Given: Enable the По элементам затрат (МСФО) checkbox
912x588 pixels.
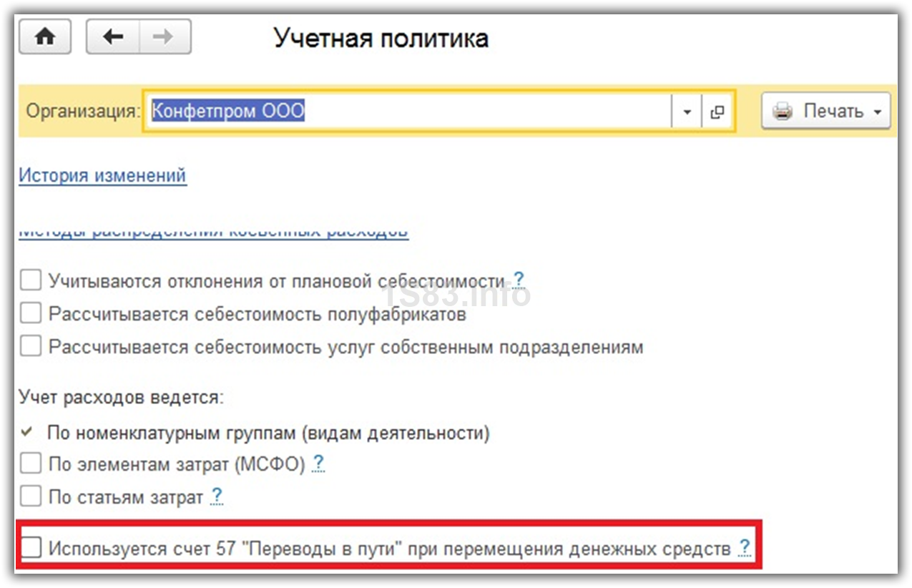Looking at the screenshot, I should pos(31,464).
